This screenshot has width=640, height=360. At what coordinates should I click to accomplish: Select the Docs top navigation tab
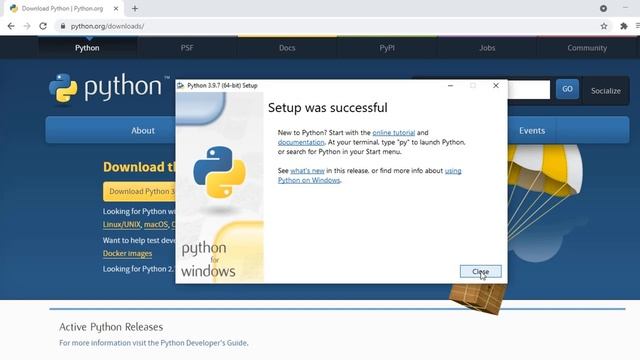pos(287,48)
